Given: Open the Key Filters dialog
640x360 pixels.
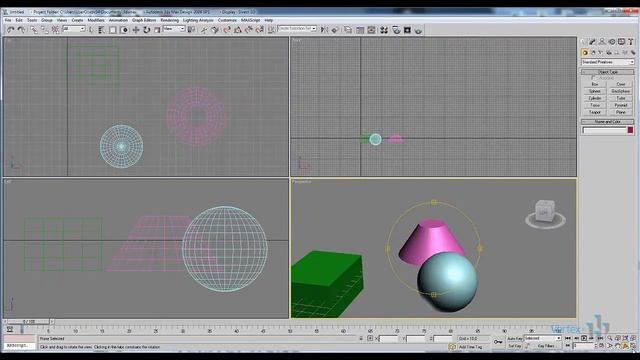Looking at the screenshot, I should pyautogui.click(x=546, y=346).
